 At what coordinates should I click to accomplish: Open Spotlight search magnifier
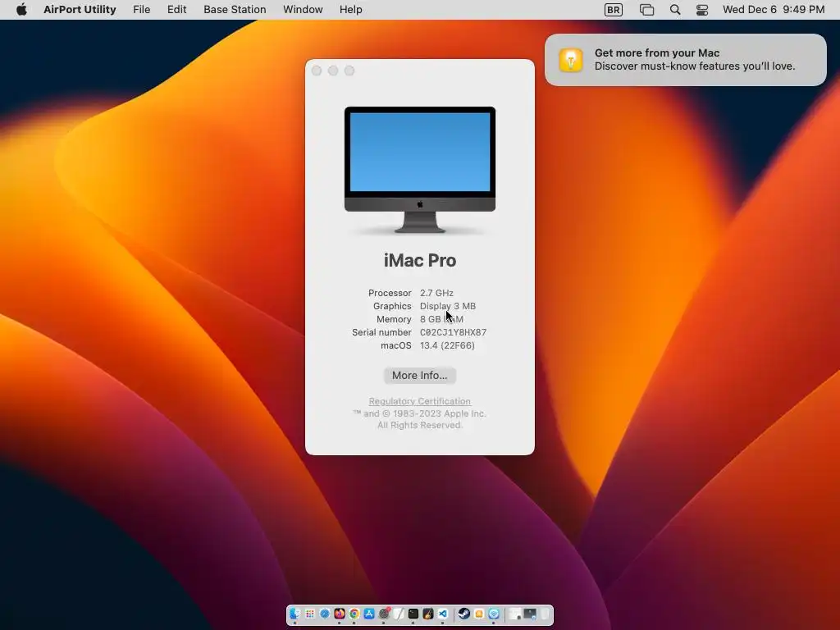(x=675, y=10)
